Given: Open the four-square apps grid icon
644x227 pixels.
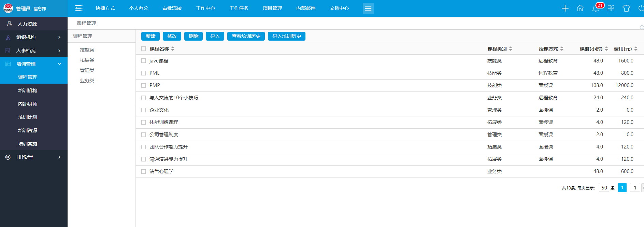Looking at the screenshot, I should pos(611,8).
